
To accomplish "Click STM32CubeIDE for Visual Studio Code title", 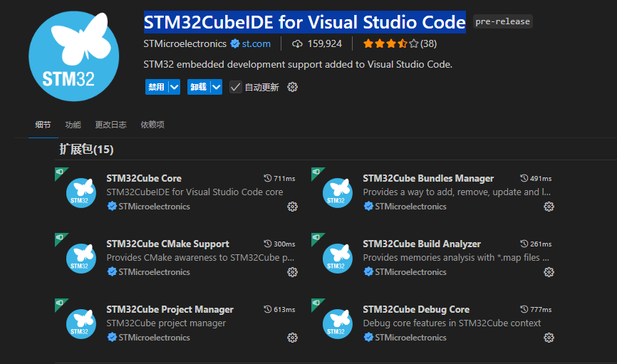I will (x=304, y=22).
